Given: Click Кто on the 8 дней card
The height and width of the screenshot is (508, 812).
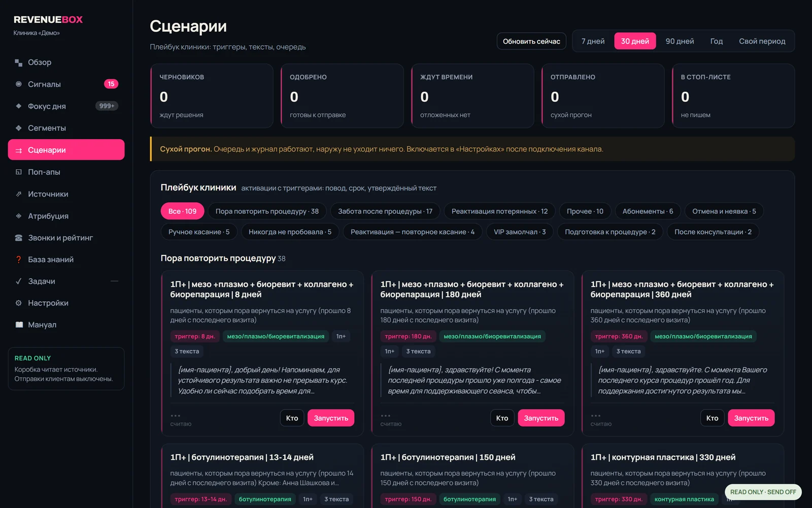Looking at the screenshot, I should [x=292, y=418].
